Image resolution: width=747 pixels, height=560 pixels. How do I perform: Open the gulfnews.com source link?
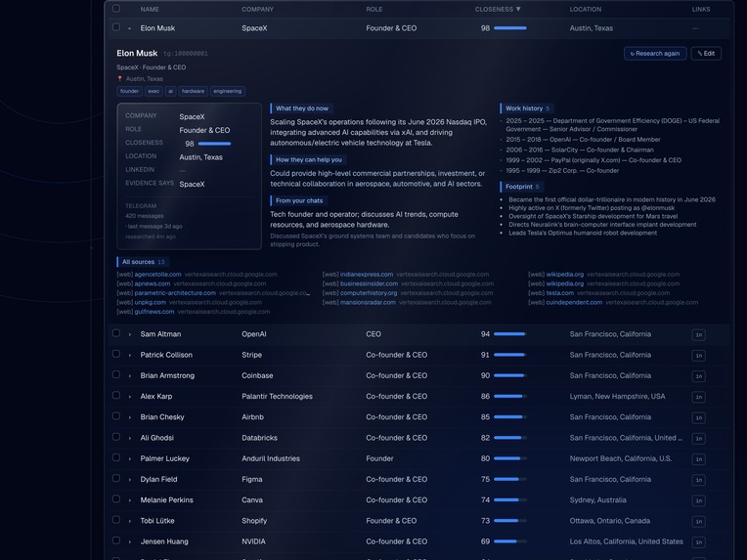click(154, 312)
